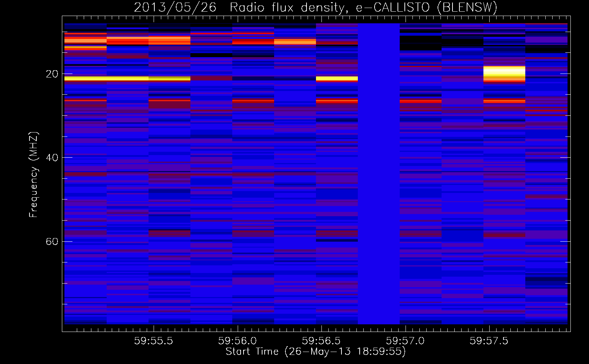Click the "59:57.0" time tick label
Viewport: 589px width, 364px height.
[405, 341]
